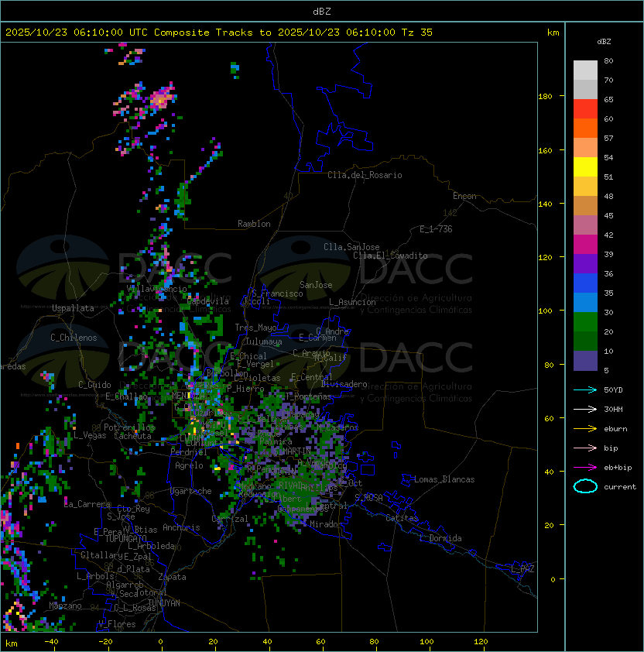
Task: Click the Agrelo map label
Action: point(189,465)
